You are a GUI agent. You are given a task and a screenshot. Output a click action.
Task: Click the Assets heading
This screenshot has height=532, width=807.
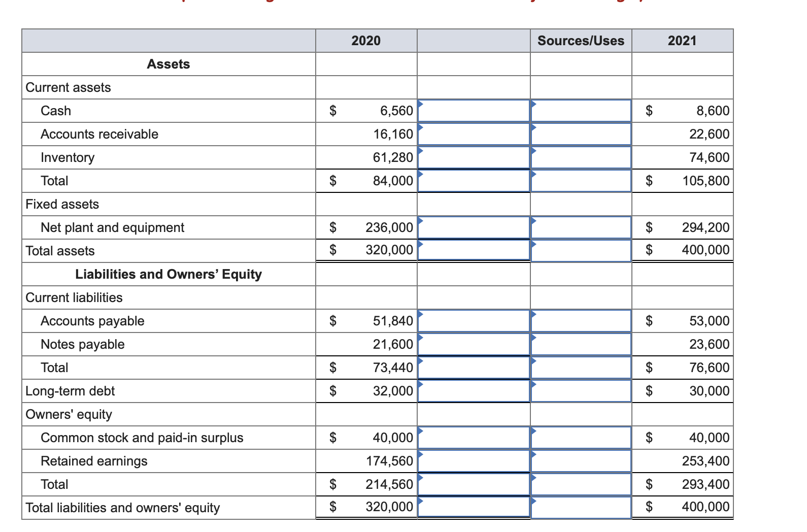click(x=169, y=64)
